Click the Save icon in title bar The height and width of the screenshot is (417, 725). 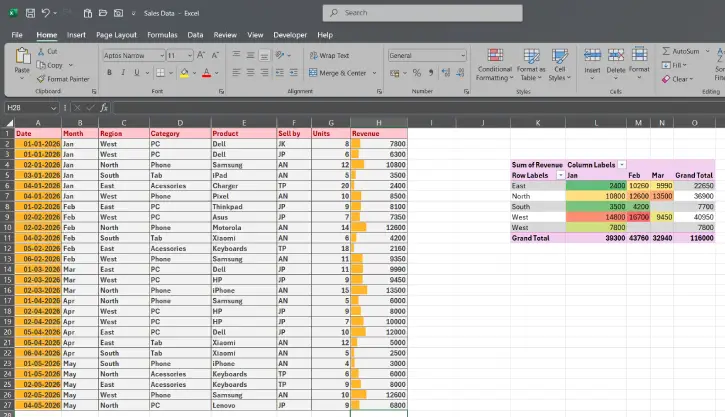point(30,13)
